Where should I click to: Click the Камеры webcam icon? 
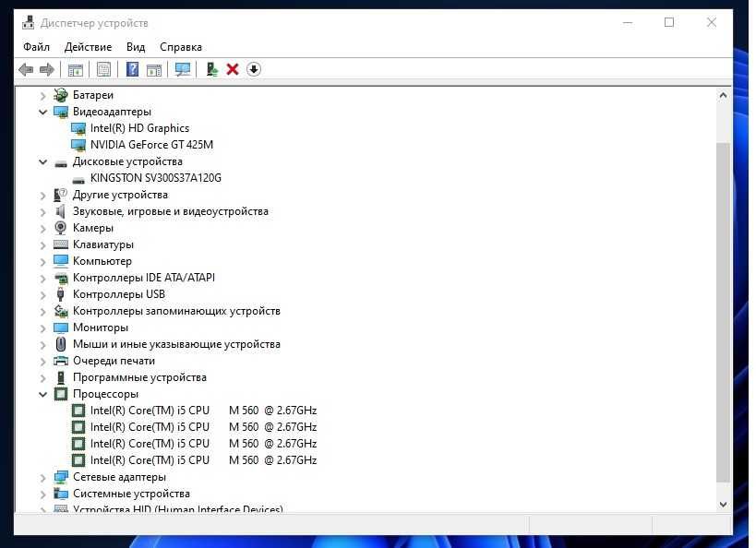[x=61, y=228]
